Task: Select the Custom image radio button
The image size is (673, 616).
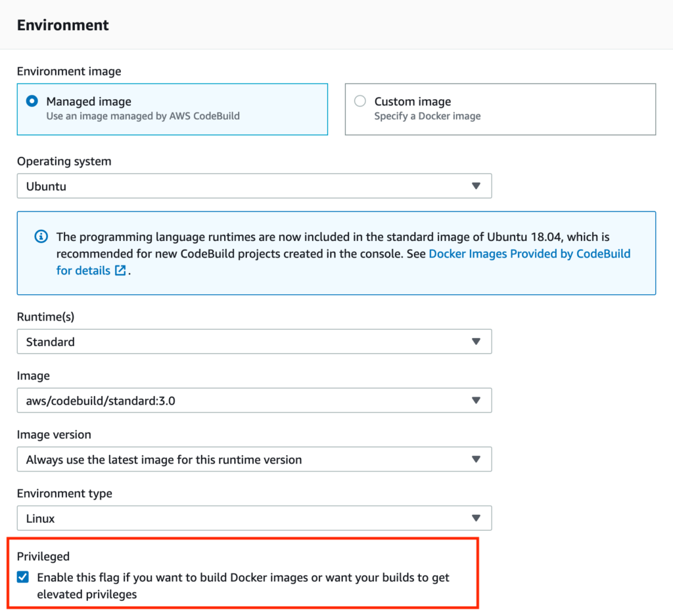Action: (x=360, y=101)
